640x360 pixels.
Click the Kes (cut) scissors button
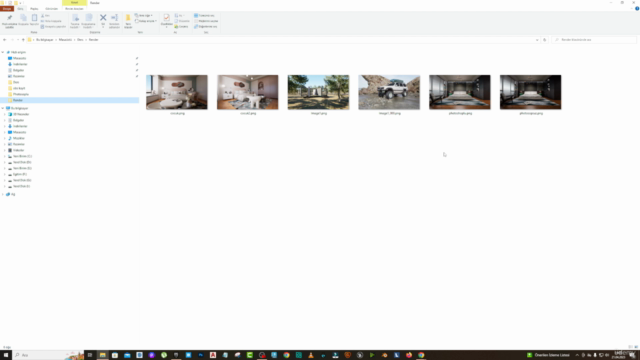point(45,16)
